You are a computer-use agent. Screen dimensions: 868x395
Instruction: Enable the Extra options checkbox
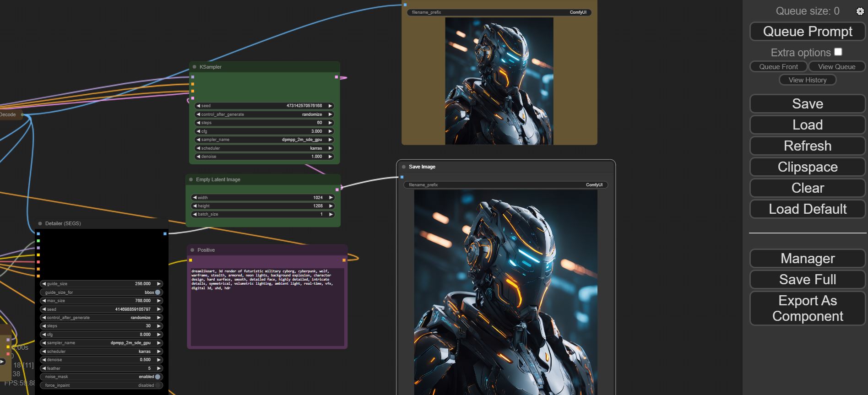coord(838,52)
